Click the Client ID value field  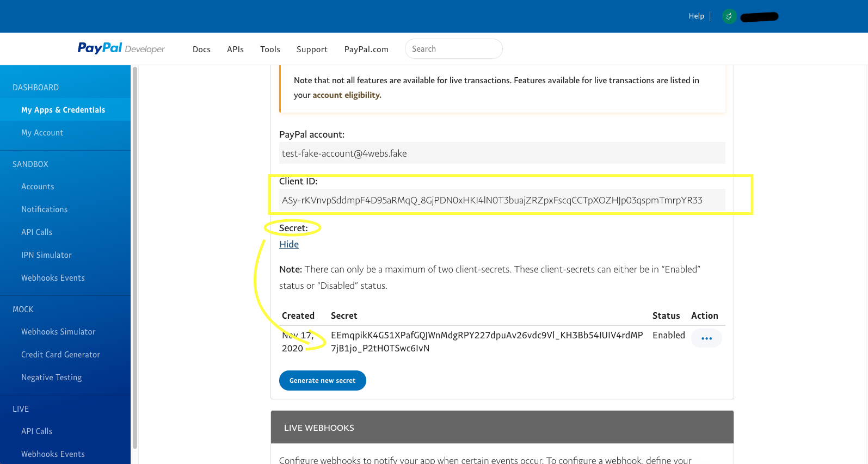point(502,200)
